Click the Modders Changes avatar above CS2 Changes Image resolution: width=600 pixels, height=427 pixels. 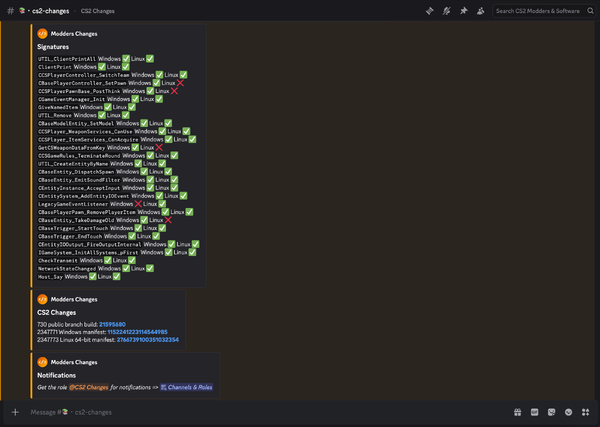coord(42,299)
